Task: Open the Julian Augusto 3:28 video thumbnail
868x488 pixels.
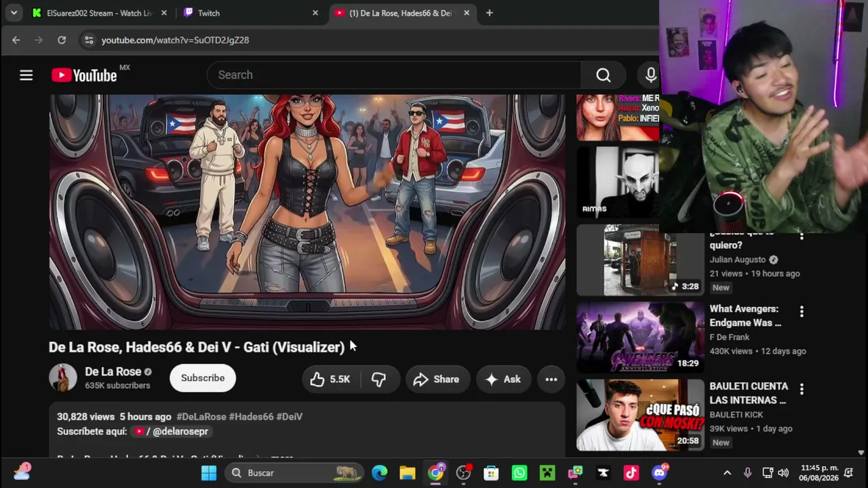Action: 640,260
